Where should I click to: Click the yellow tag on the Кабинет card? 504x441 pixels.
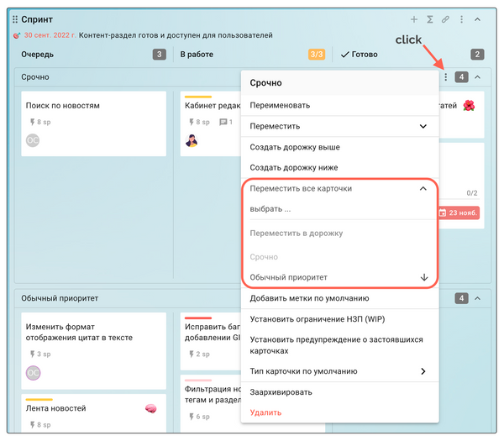198,97
